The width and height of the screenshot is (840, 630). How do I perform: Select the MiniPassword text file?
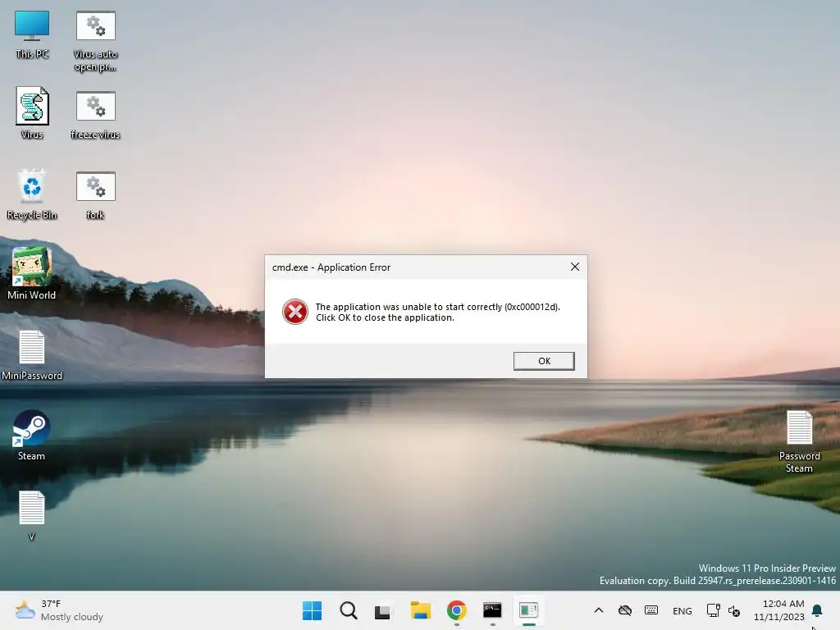pyautogui.click(x=32, y=355)
